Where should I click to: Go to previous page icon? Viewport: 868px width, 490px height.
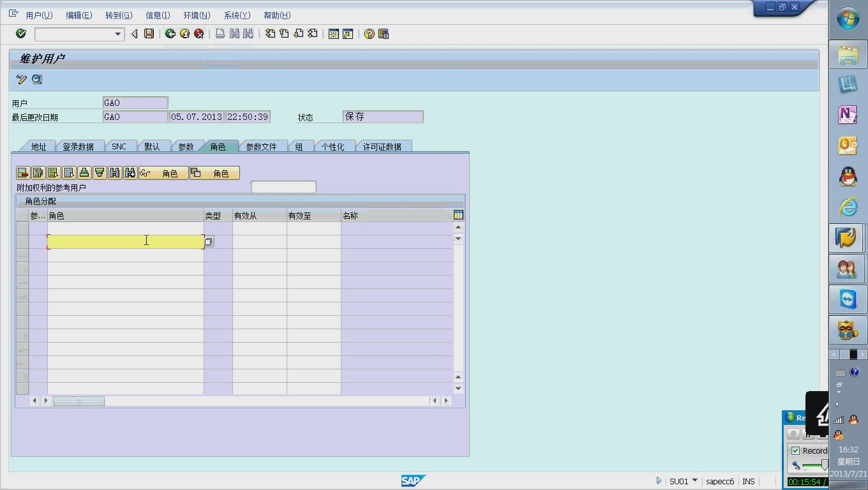click(284, 34)
